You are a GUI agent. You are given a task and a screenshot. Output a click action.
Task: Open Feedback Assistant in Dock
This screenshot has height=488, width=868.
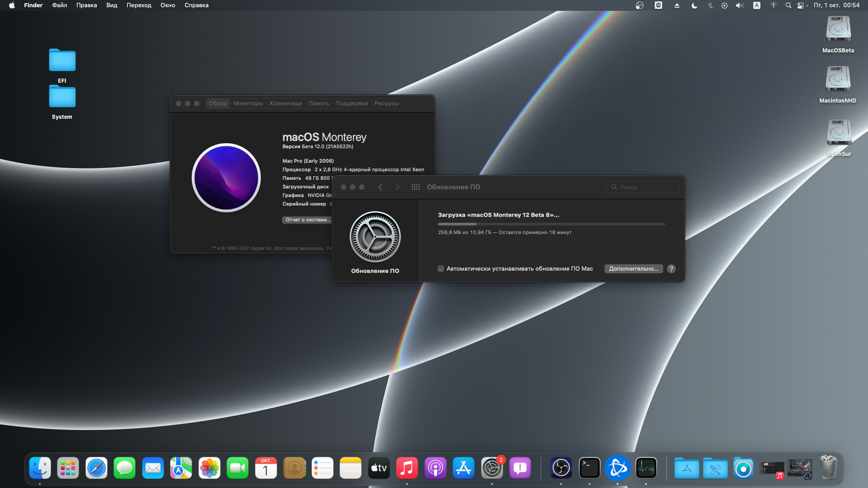(x=520, y=468)
